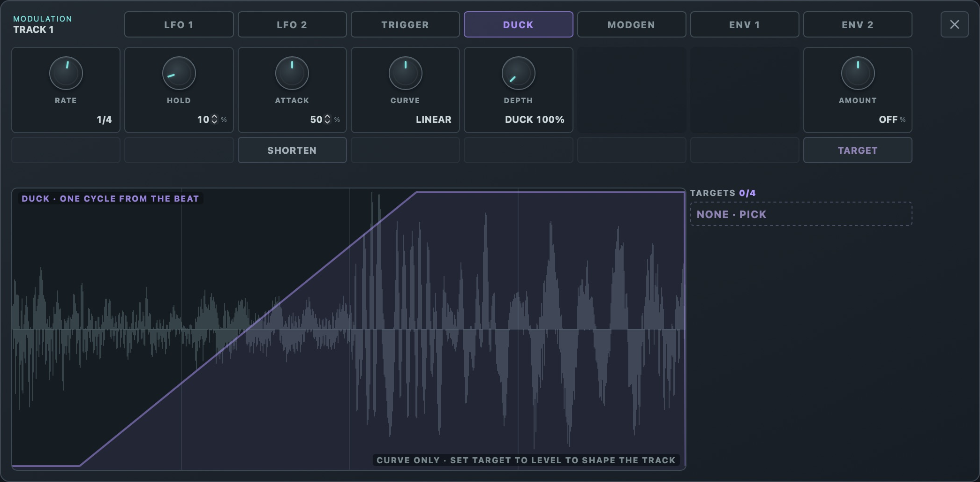Click the 1/4 rate value
The image size is (980, 482).
[x=104, y=120]
